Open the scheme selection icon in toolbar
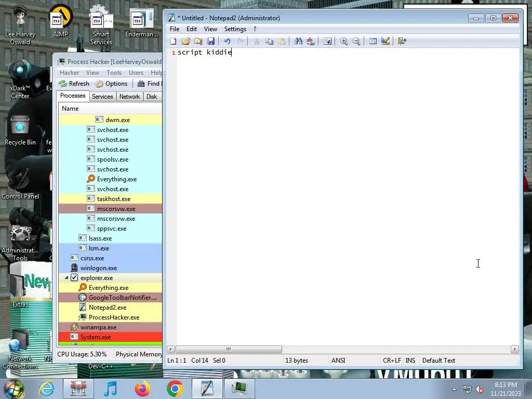Screen dimensions: 532x399 tap(373, 42)
